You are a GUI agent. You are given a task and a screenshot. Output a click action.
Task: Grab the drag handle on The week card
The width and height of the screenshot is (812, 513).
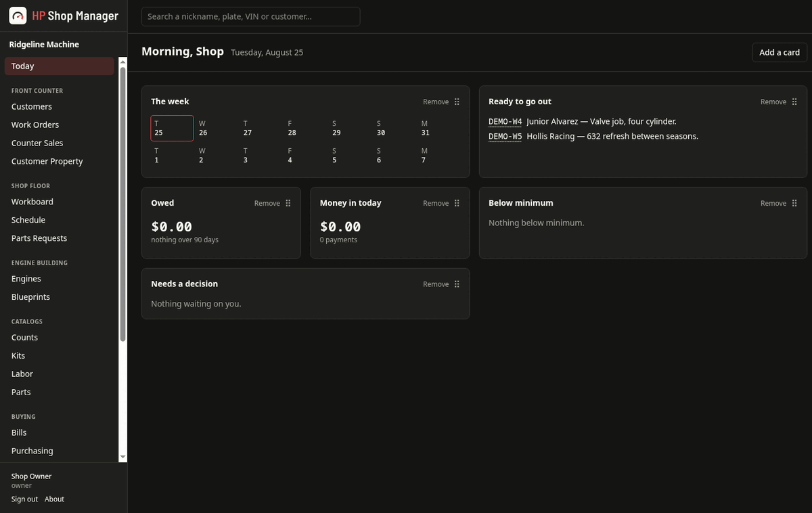457,102
